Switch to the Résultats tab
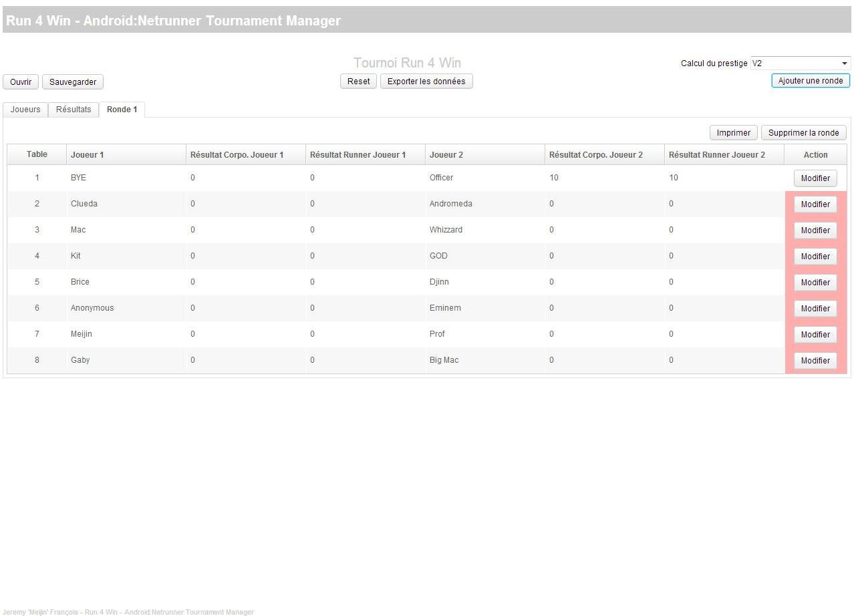Image resolution: width=854 pixels, height=616 pixels. click(x=74, y=109)
